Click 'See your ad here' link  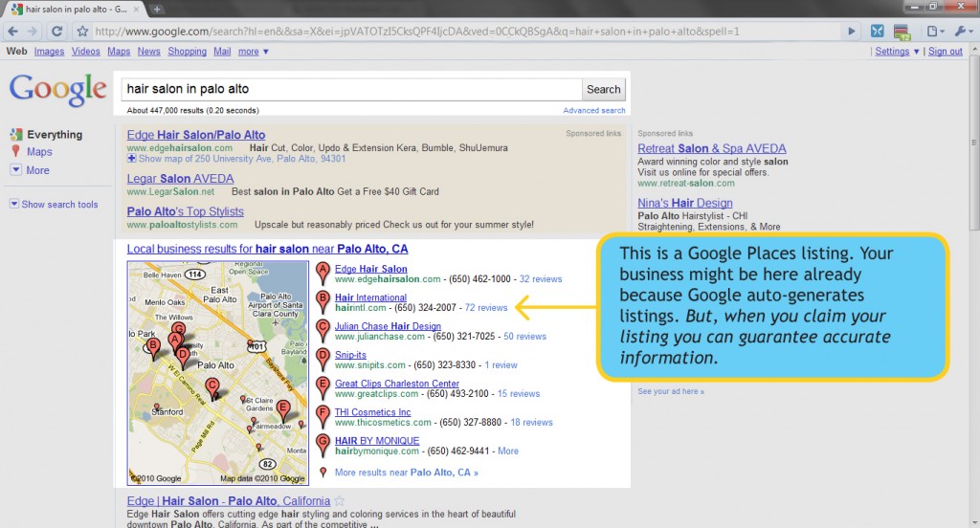671,391
